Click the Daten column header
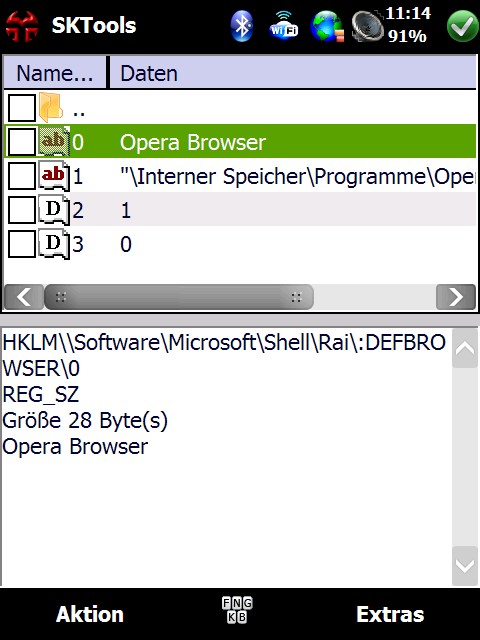 pyautogui.click(x=293, y=73)
